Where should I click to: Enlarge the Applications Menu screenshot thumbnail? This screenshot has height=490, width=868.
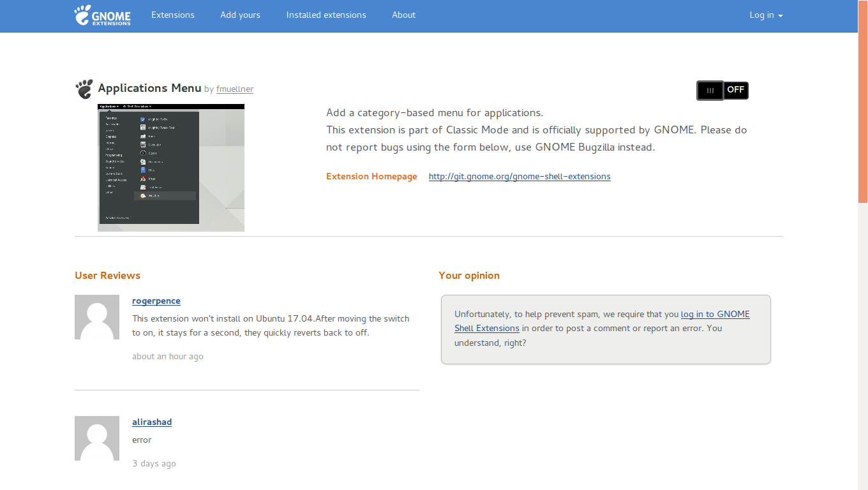point(171,168)
